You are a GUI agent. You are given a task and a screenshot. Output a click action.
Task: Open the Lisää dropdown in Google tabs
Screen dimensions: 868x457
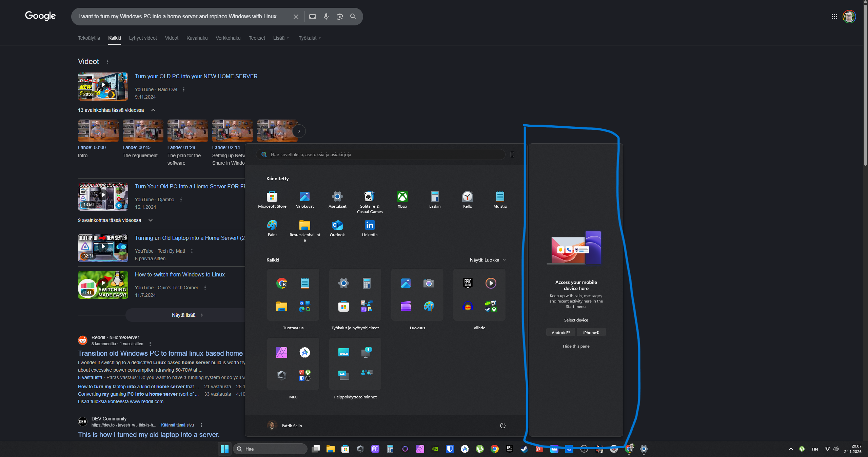(x=281, y=38)
